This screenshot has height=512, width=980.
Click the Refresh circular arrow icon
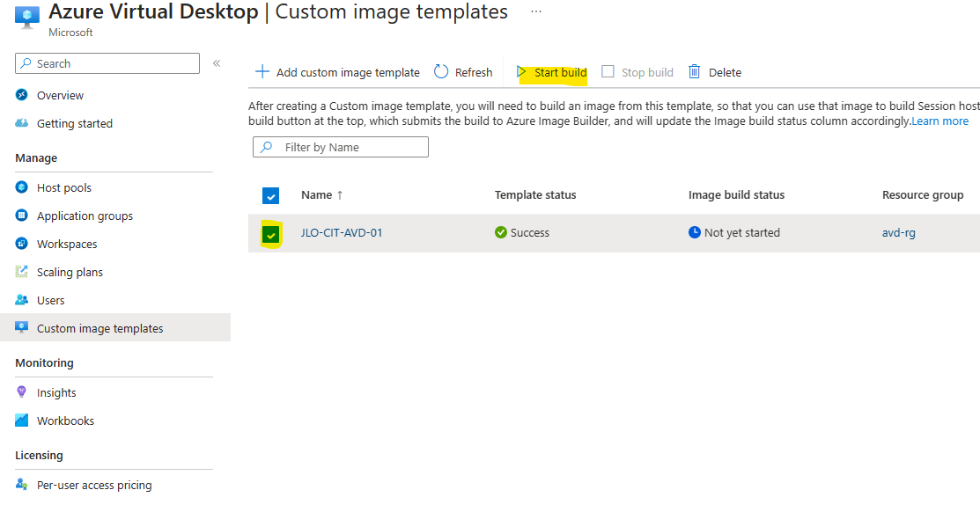[441, 72]
